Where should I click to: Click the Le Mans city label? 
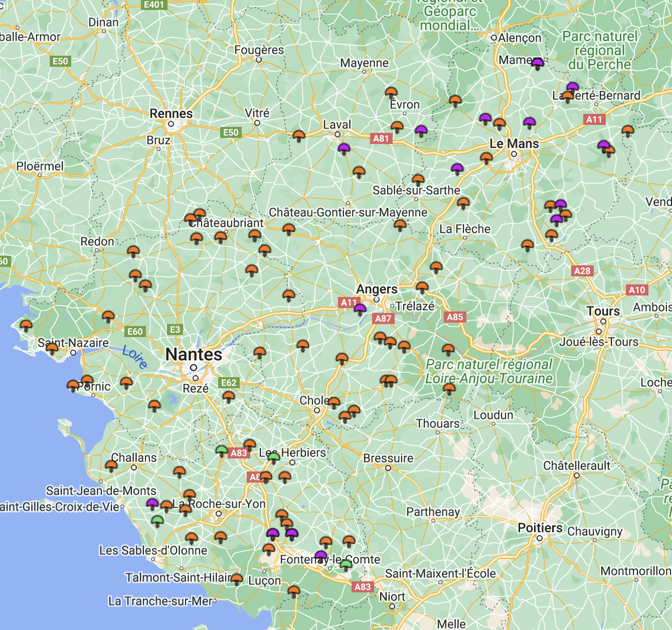point(514,144)
